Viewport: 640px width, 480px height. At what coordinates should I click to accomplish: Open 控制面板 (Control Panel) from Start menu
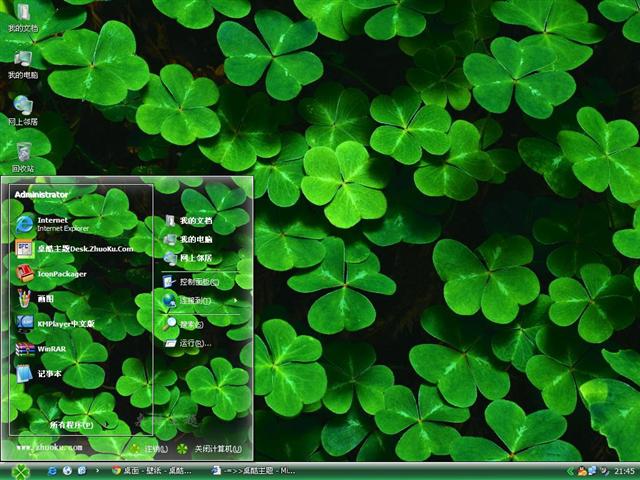point(198,282)
